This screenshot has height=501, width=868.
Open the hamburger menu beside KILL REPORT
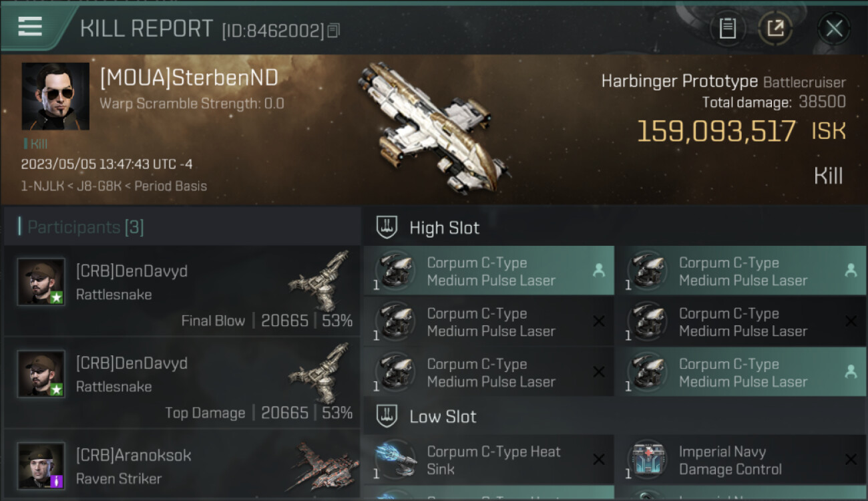(x=30, y=27)
